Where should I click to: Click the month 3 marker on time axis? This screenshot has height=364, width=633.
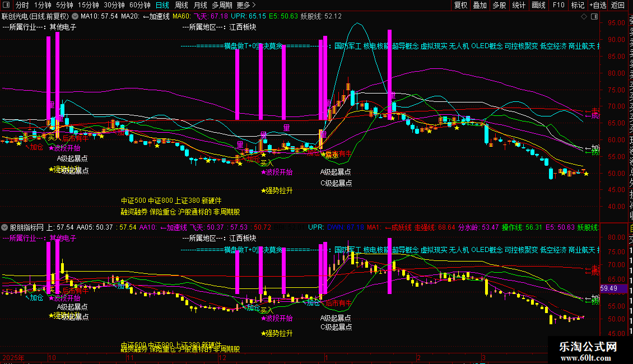(x=483, y=358)
